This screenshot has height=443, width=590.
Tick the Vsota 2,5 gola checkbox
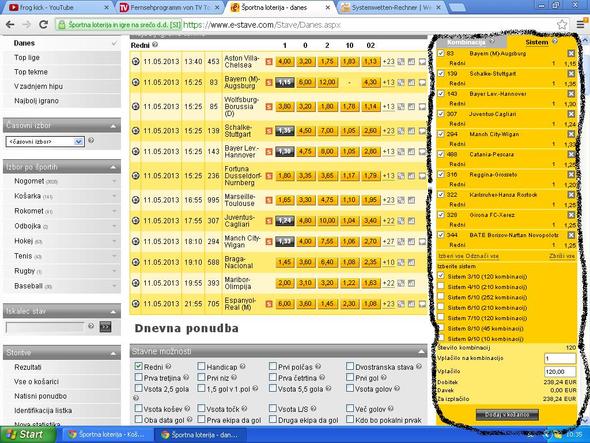tap(138, 388)
